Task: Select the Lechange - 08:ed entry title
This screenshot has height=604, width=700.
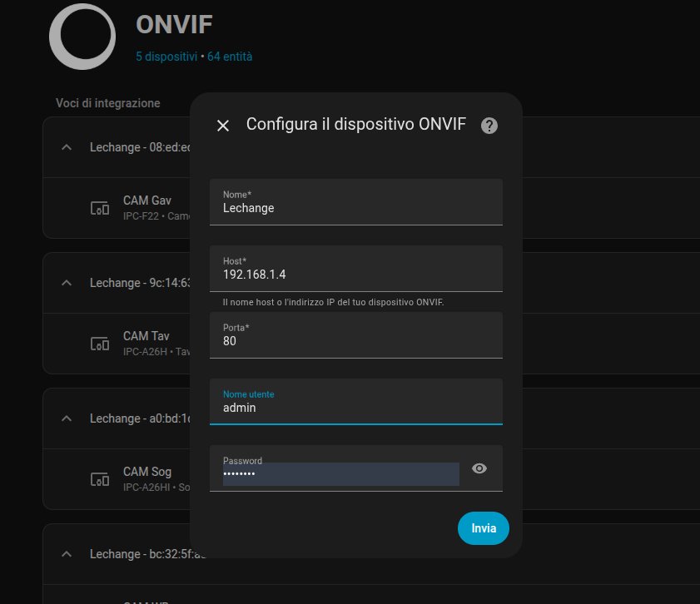Action: click(x=140, y=147)
